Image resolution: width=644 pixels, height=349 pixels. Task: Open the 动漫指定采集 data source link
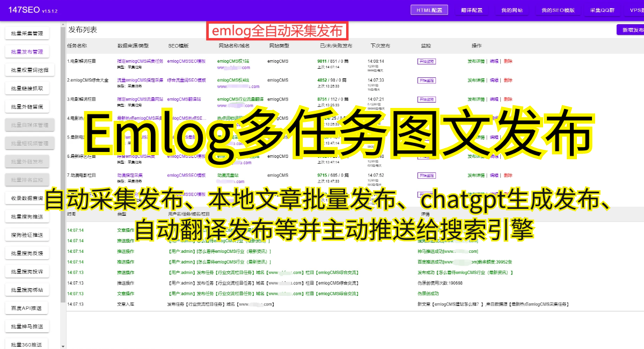click(130, 176)
